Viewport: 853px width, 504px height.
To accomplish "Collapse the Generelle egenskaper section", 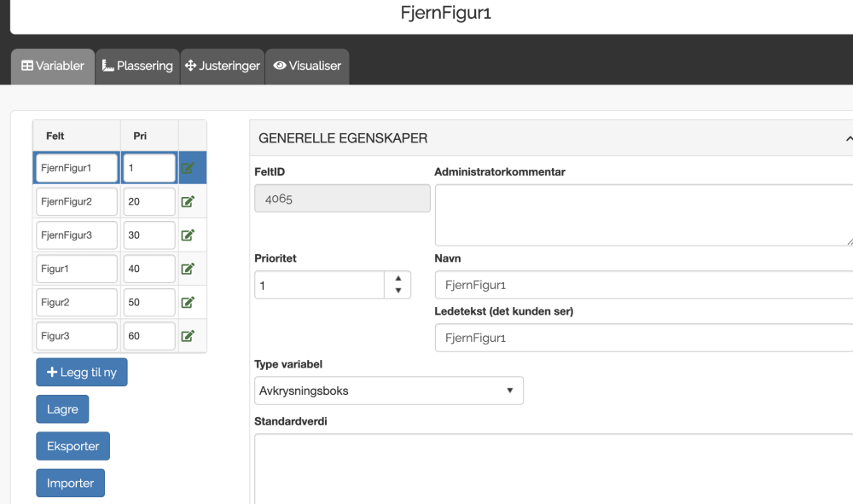I will coord(848,138).
